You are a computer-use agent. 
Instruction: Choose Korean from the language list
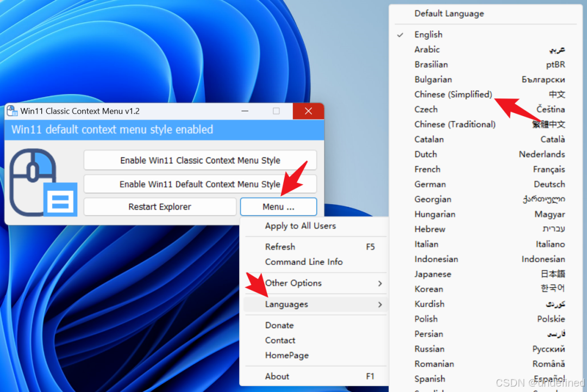pyautogui.click(x=428, y=289)
